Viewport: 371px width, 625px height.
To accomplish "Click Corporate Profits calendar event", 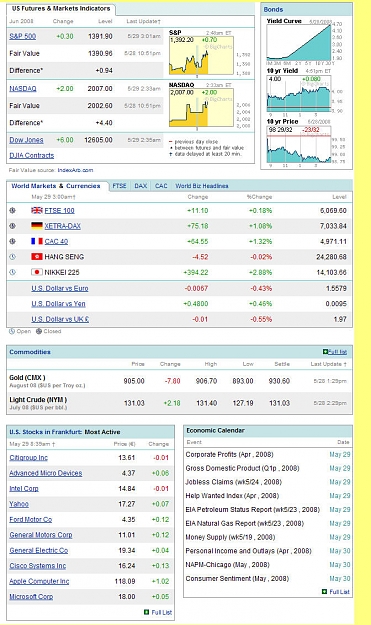I will pyautogui.click(x=230, y=454).
